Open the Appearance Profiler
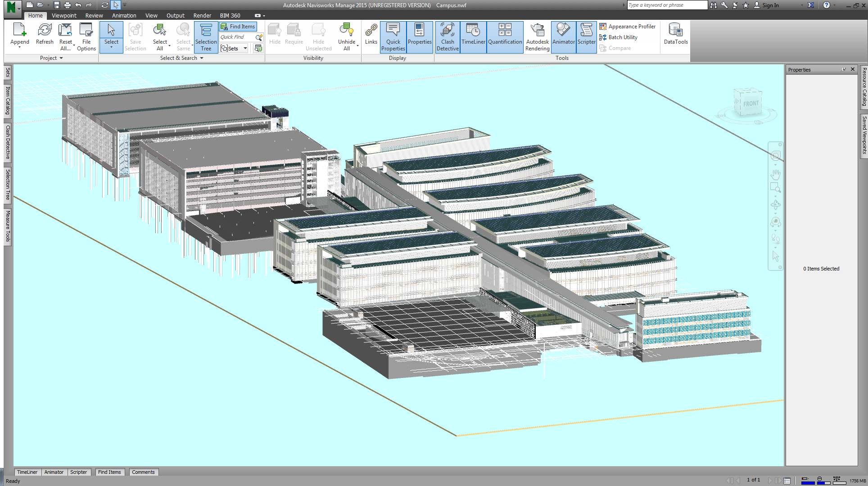This screenshot has height=486, width=868. click(628, 26)
